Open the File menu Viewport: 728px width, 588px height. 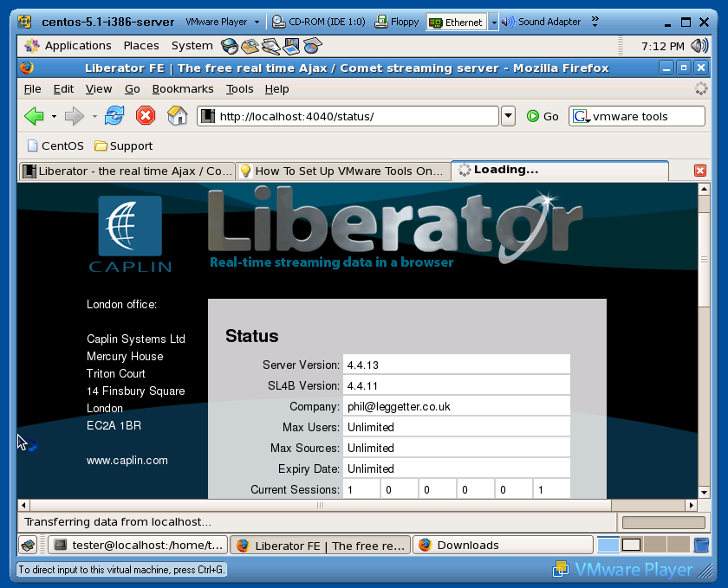pyautogui.click(x=33, y=88)
